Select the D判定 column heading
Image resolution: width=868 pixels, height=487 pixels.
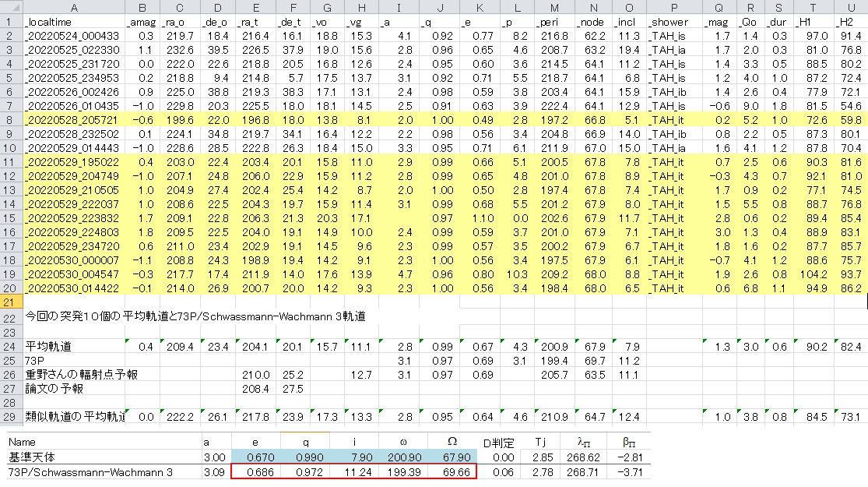click(500, 441)
